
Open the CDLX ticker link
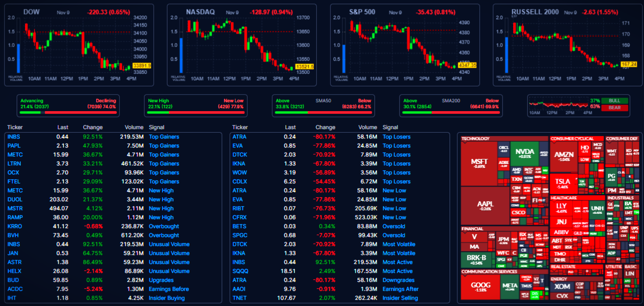240,181
